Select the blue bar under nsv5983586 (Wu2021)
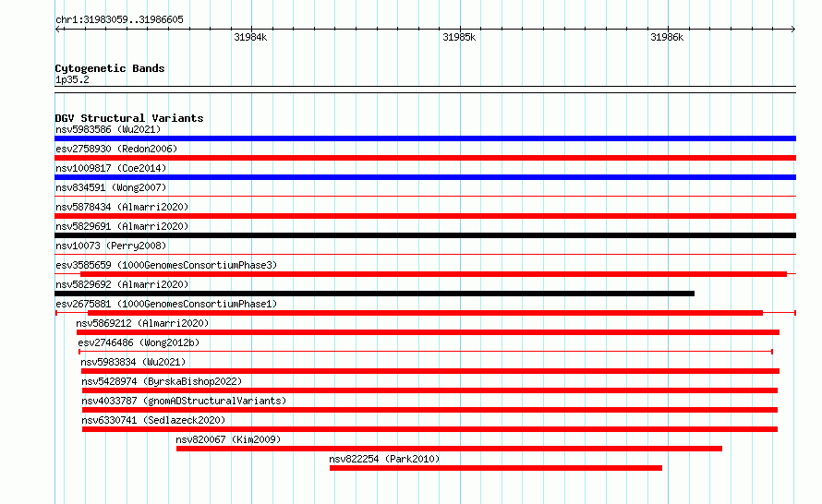The height and width of the screenshot is (504, 822). [x=425, y=138]
